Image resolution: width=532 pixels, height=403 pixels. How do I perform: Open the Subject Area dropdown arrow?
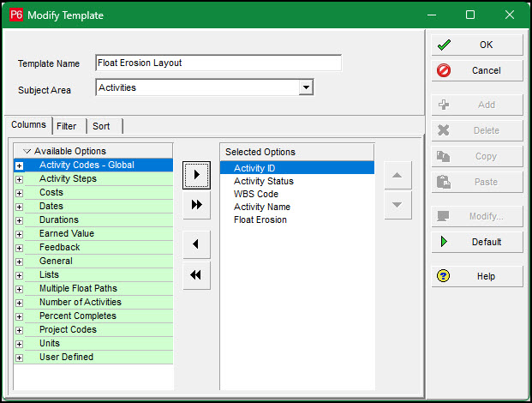[306, 87]
